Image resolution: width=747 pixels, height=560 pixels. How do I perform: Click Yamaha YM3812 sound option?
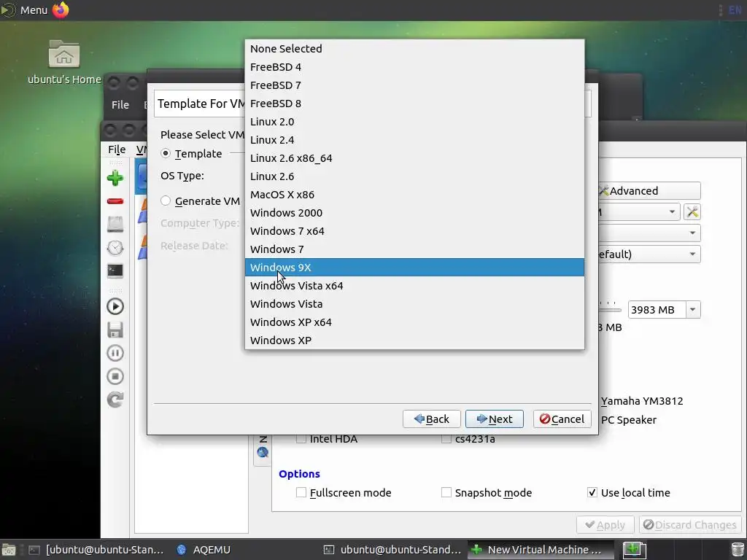point(642,401)
